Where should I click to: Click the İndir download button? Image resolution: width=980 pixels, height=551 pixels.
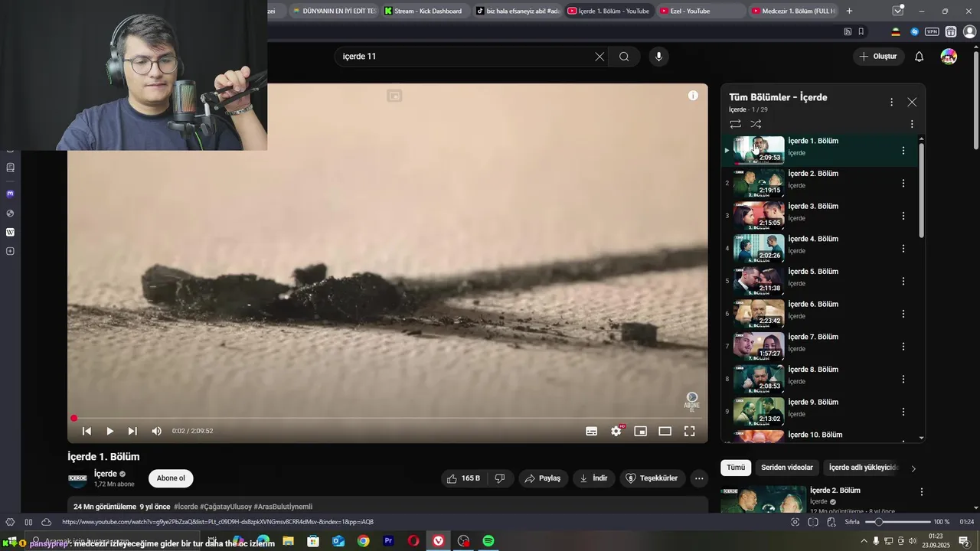[594, 478]
